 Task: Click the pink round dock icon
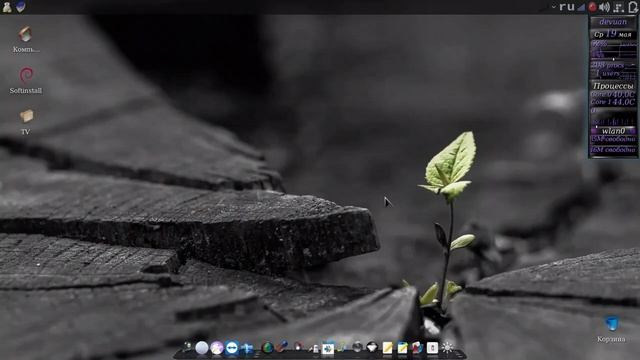click(217, 348)
